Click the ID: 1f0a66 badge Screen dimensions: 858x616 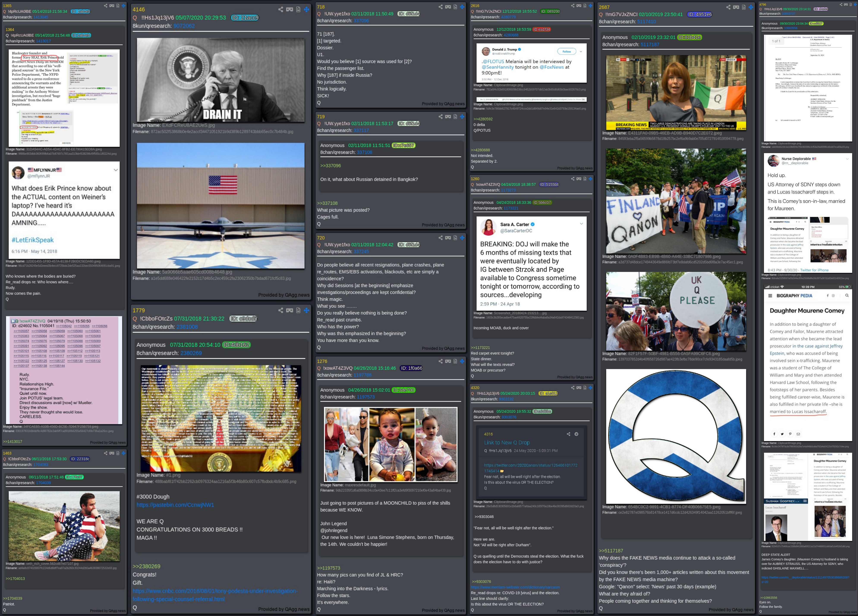click(411, 368)
